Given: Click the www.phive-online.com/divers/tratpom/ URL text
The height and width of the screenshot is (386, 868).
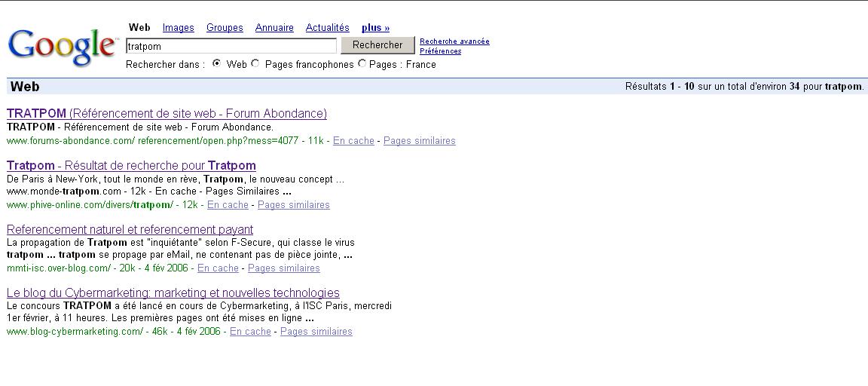Looking at the screenshot, I should pos(90,205).
